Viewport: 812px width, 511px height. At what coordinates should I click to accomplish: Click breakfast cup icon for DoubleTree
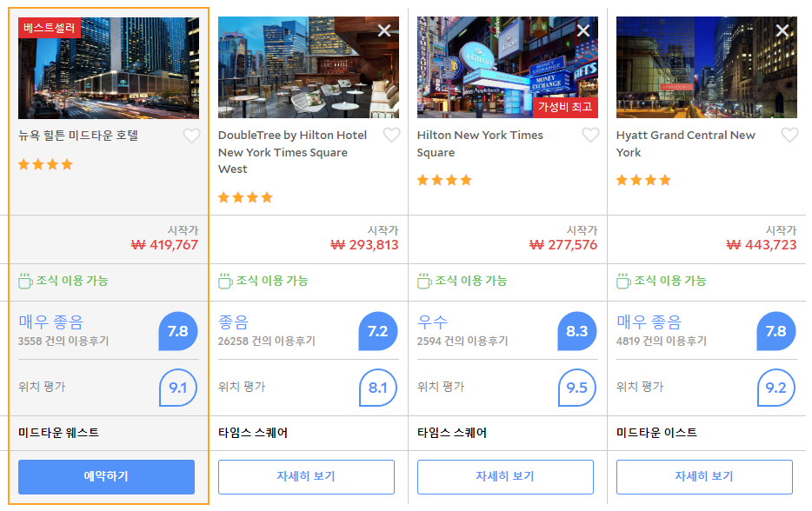coord(225,281)
